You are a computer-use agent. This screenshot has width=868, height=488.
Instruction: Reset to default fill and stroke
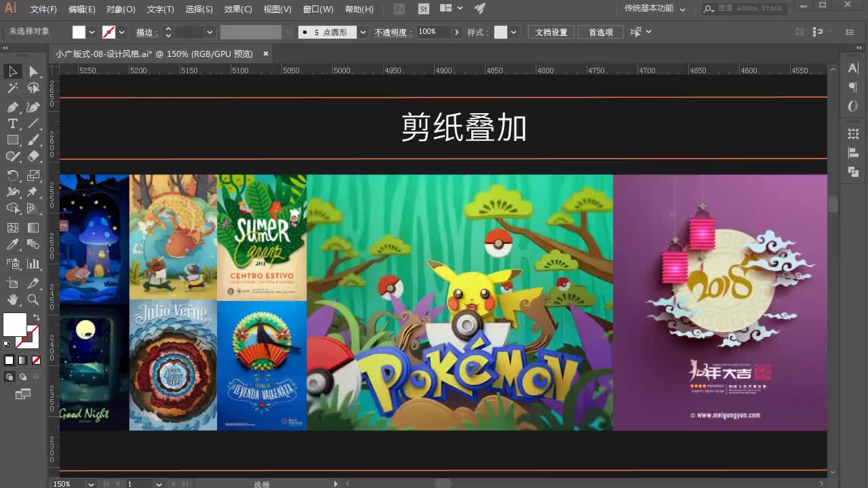(7, 344)
